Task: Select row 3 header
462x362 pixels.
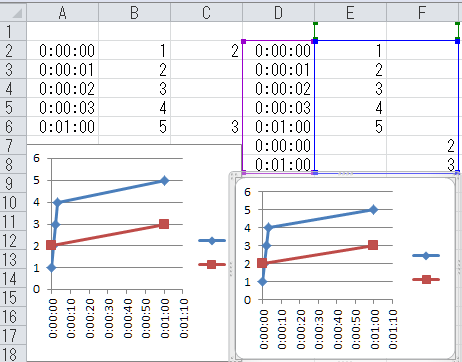Action: 13,69
